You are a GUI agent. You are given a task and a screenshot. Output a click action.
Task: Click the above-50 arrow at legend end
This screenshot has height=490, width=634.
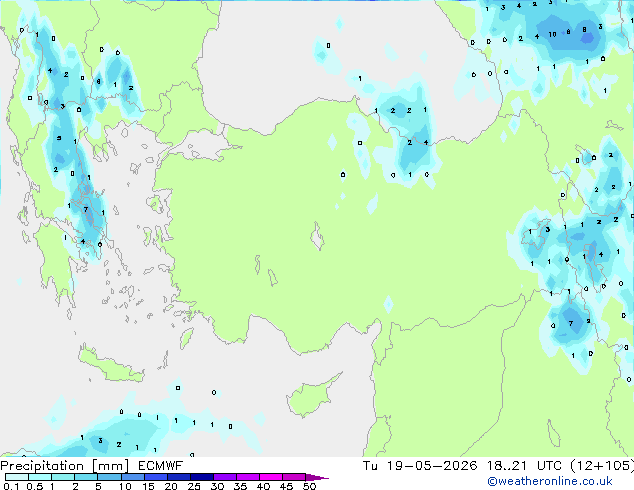pos(317,477)
